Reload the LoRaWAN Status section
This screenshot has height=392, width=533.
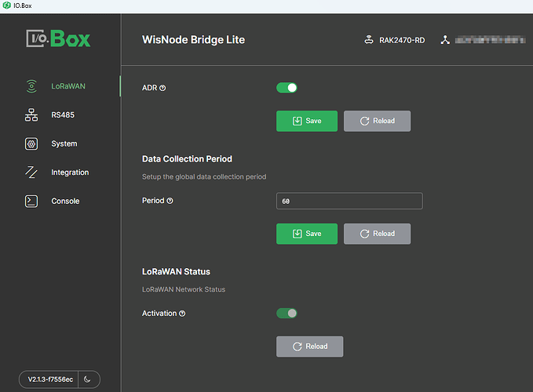click(309, 347)
